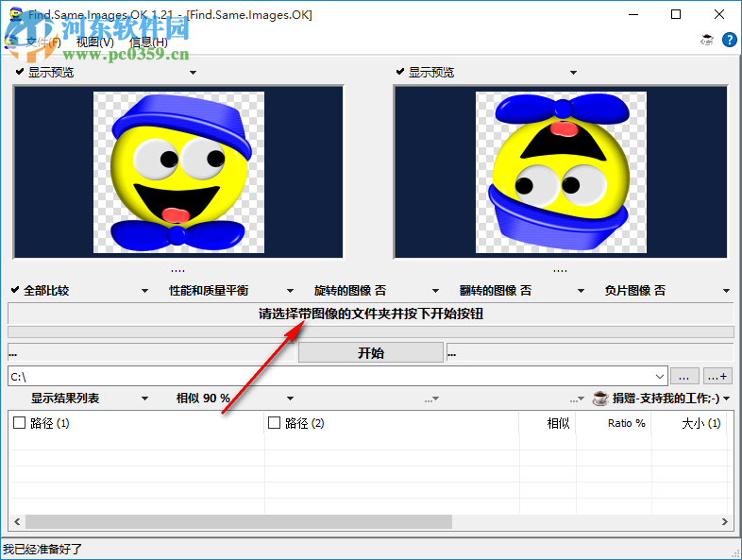Screen dimensions: 742x560
Task: Click the 请选择带图像的文件夹 banner button
Action: coord(370,314)
